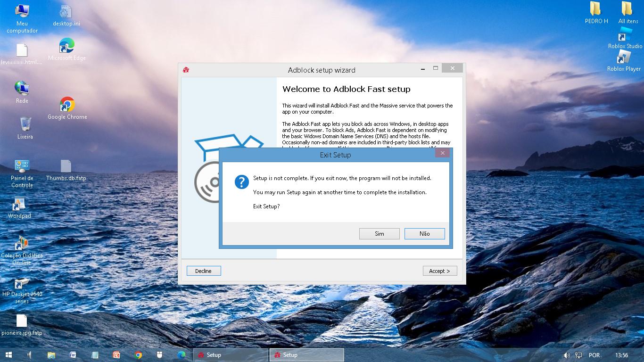This screenshot has width=644, height=362.
Task: Click the Chrome icon in the taskbar
Action: [x=138, y=355]
